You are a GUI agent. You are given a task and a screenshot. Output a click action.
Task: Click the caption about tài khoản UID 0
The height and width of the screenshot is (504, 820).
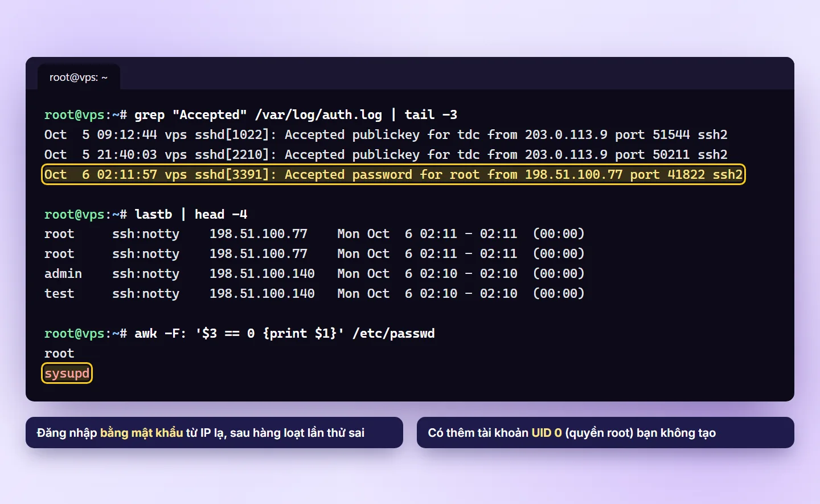tap(605, 433)
